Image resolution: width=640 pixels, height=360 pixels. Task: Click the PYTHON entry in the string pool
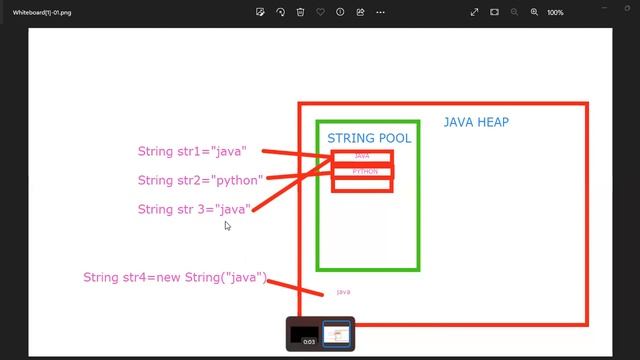(x=365, y=171)
